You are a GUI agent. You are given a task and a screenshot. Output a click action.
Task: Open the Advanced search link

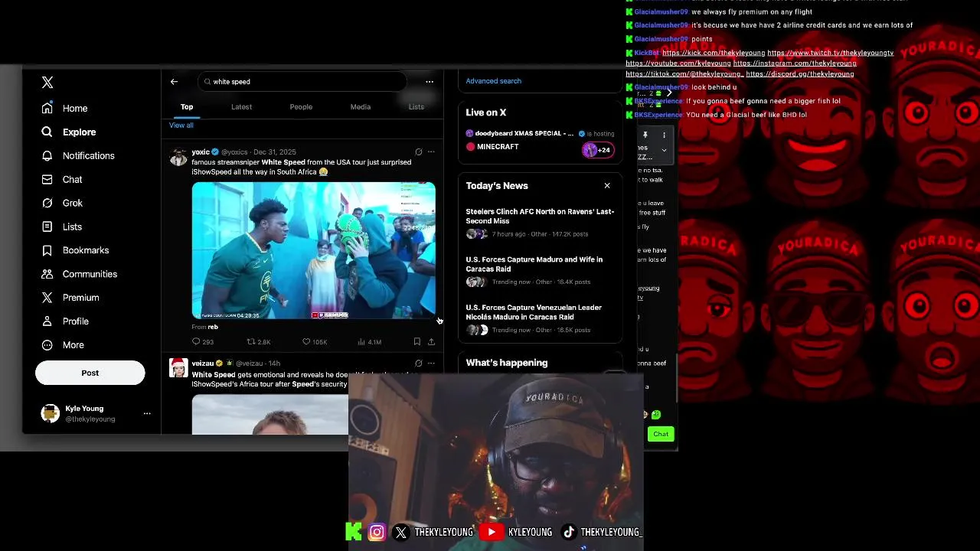tap(494, 81)
